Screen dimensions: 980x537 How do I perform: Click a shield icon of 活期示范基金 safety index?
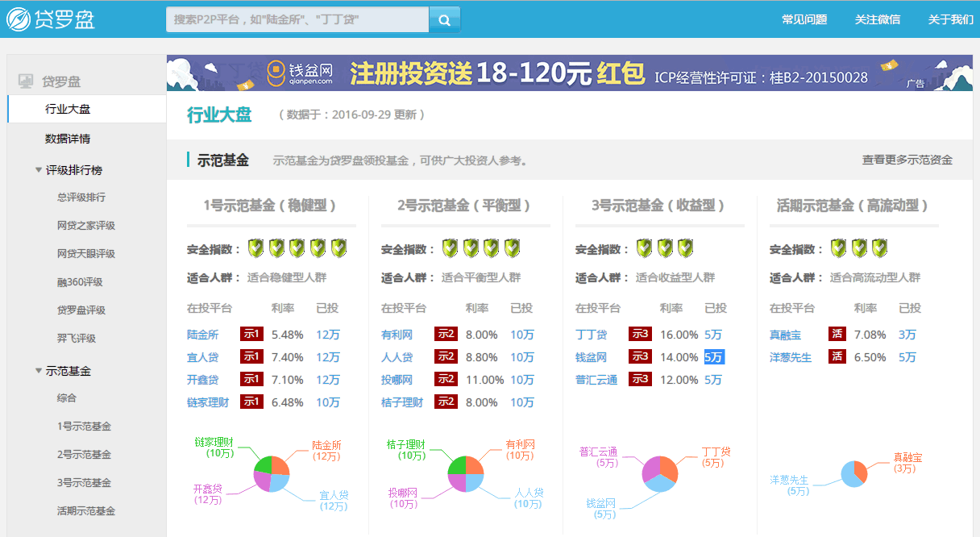[x=838, y=248]
